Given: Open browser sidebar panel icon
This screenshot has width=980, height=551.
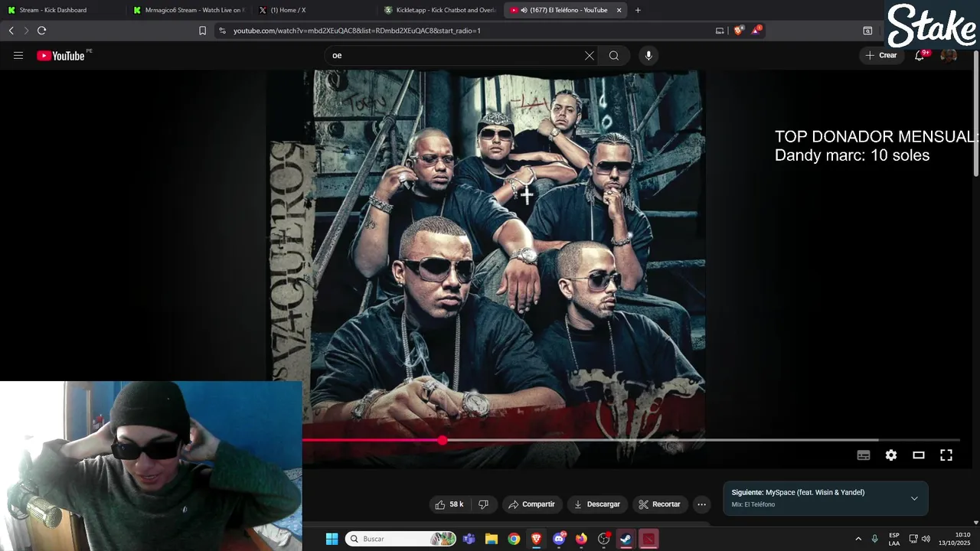Looking at the screenshot, I should coord(867,31).
